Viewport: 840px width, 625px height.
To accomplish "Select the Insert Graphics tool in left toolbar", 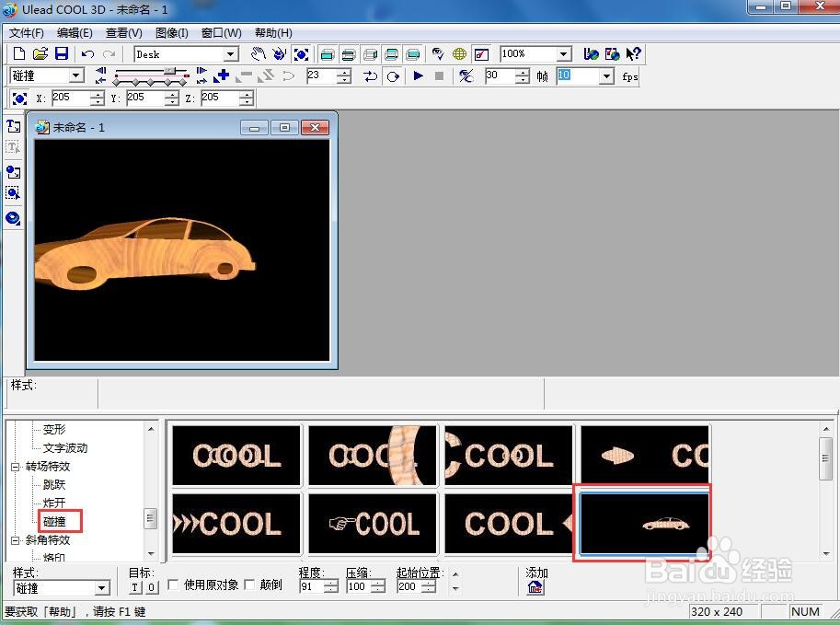I will tap(14, 172).
